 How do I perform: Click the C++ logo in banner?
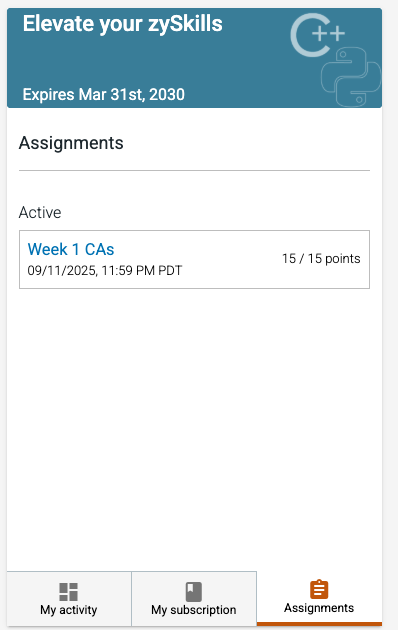(317, 35)
